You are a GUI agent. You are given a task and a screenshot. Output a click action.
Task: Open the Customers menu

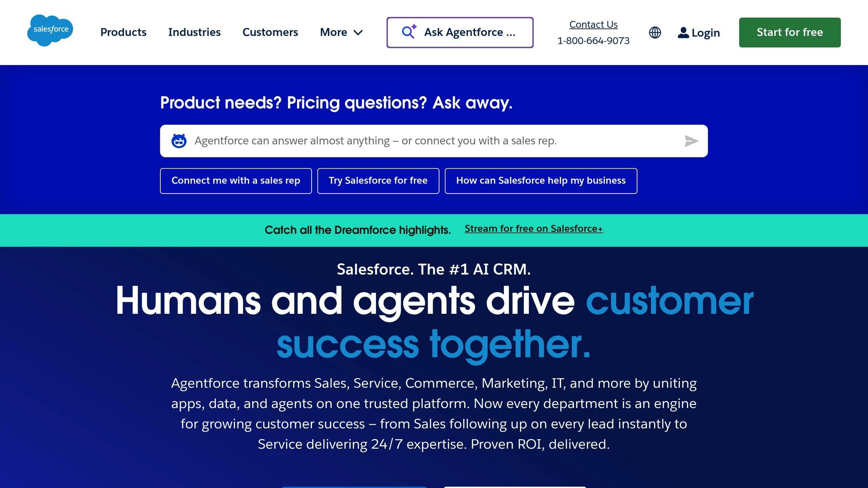pyautogui.click(x=270, y=32)
